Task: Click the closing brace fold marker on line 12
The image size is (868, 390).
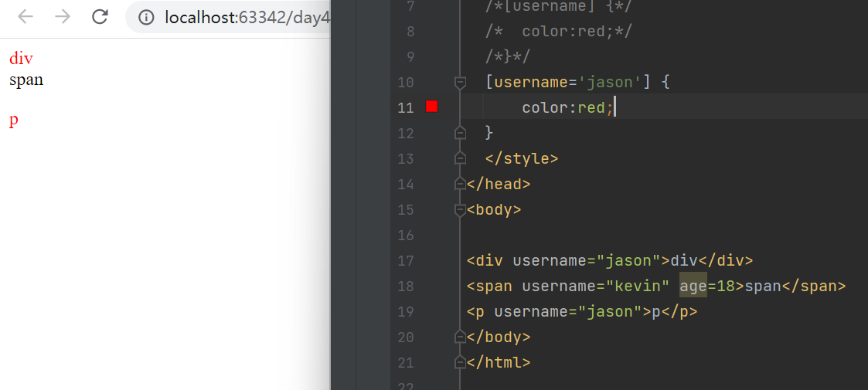Action: coord(460,133)
